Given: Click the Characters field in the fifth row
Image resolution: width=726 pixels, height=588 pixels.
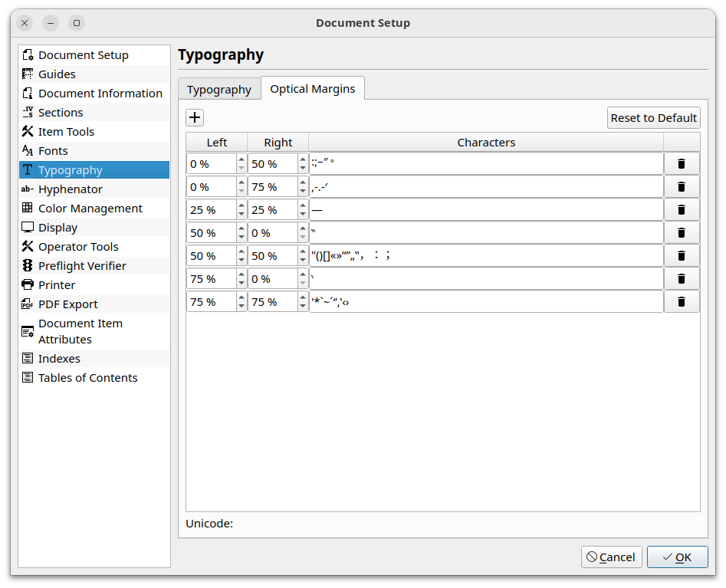Looking at the screenshot, I should [486, 256].
